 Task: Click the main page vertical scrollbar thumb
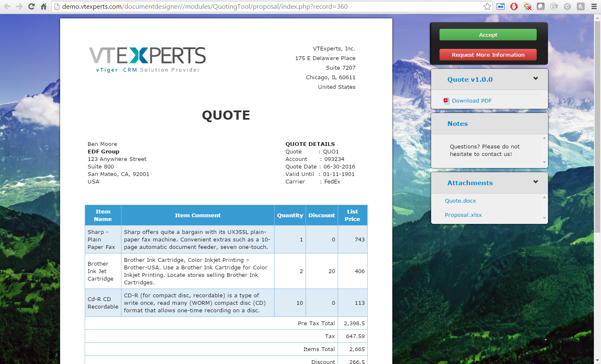(597, 127)
